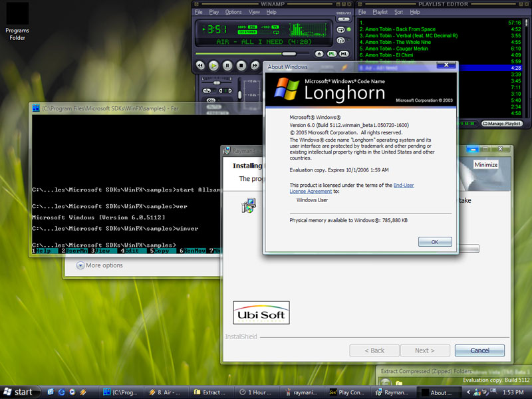532x399 pixels.
Task: Open Winamp's Help menu
Action: [x=271, y=12]
